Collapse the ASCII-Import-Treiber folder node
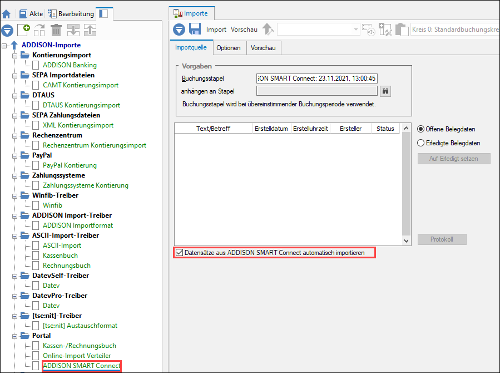 [x=14, y=236]
